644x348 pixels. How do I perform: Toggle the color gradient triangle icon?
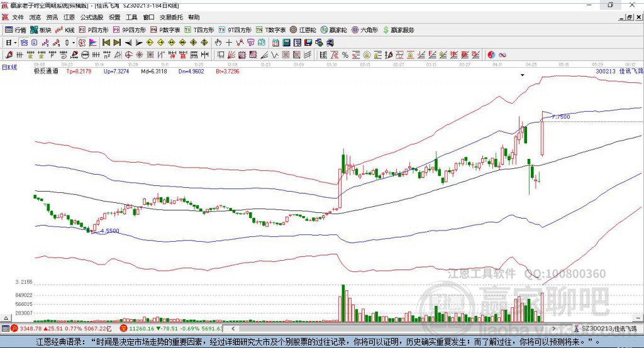click(93, 43)
